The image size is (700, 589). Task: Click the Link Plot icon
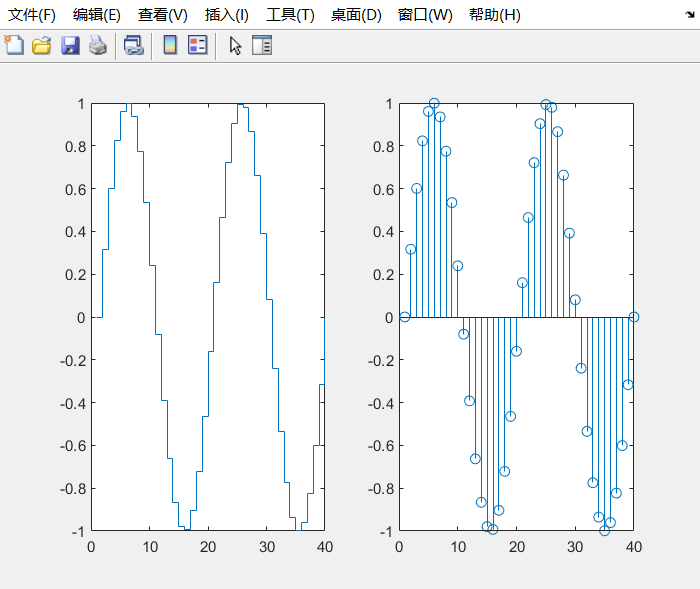click(x=133, y=46)
